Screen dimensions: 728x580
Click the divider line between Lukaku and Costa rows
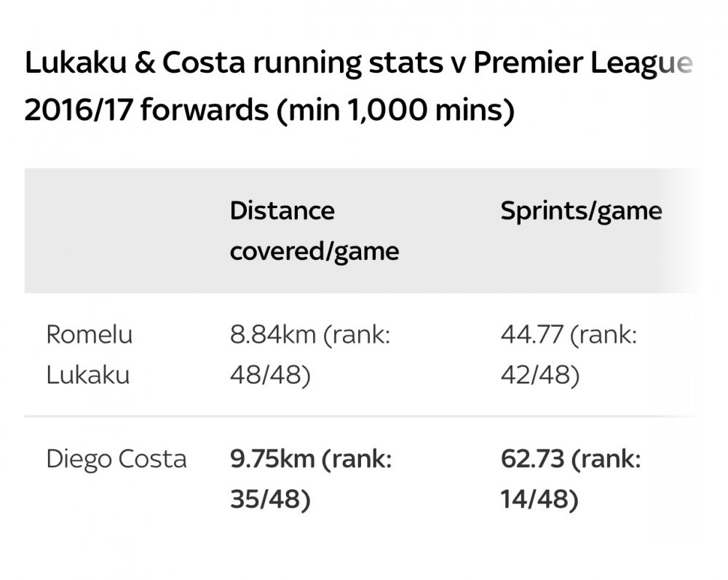point(361,416)
